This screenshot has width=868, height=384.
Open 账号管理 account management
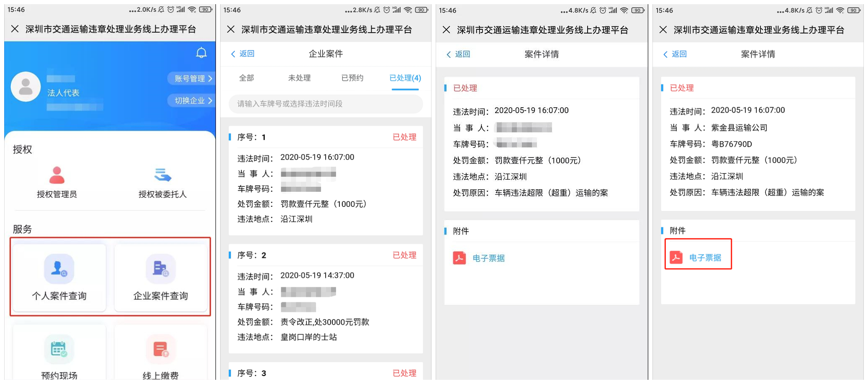pos(191,79)
